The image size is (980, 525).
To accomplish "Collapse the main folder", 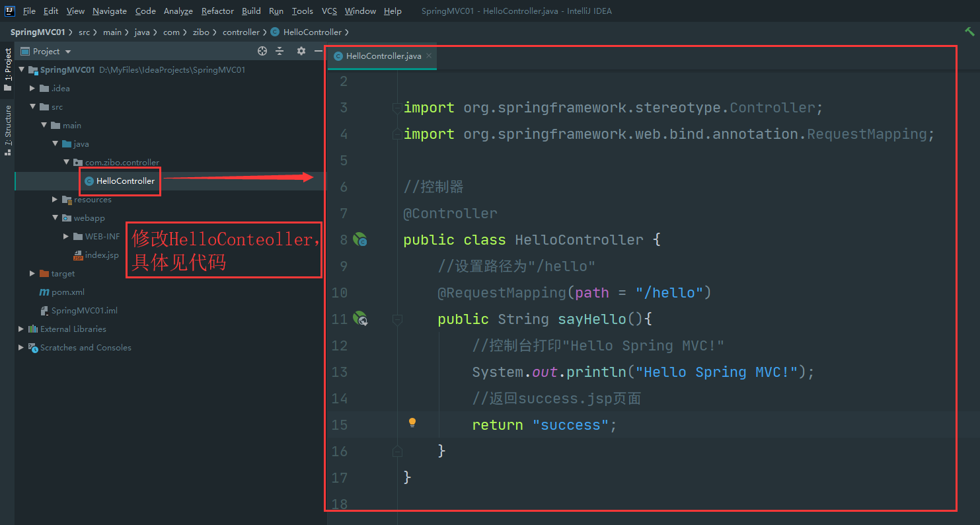I will [44, 125].
